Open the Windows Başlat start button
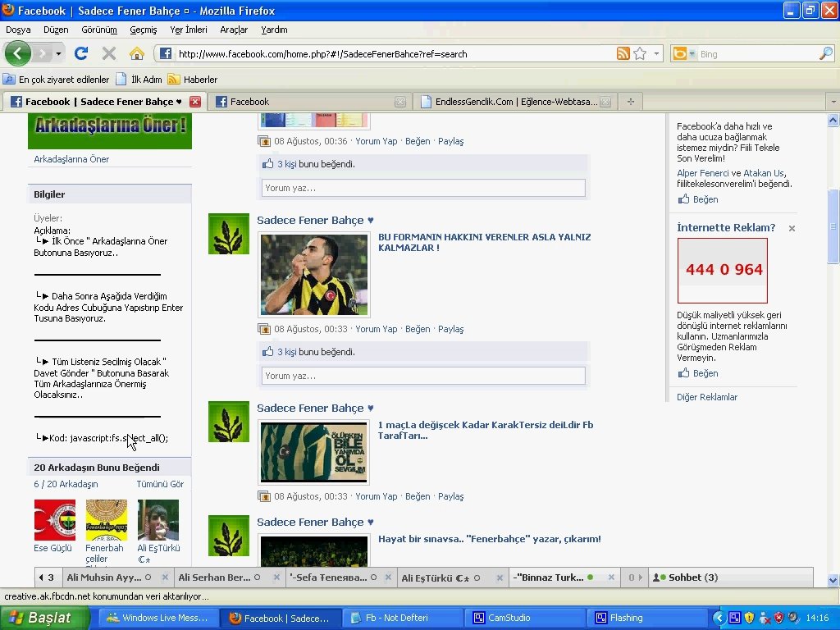The width and height of the screenshot is (840, 630). [x=45, y=618]
